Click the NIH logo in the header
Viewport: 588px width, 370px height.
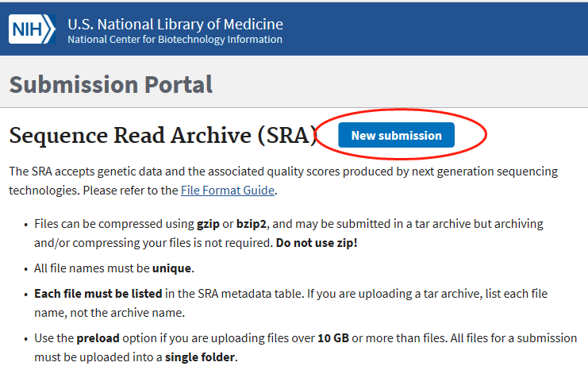click(32, 30)
